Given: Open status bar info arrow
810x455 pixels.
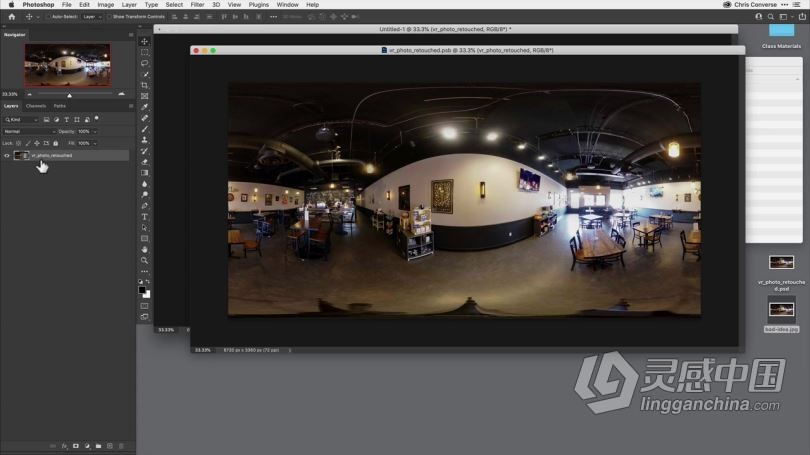Looking at the screenshot, I should click(x=290, y=350).
